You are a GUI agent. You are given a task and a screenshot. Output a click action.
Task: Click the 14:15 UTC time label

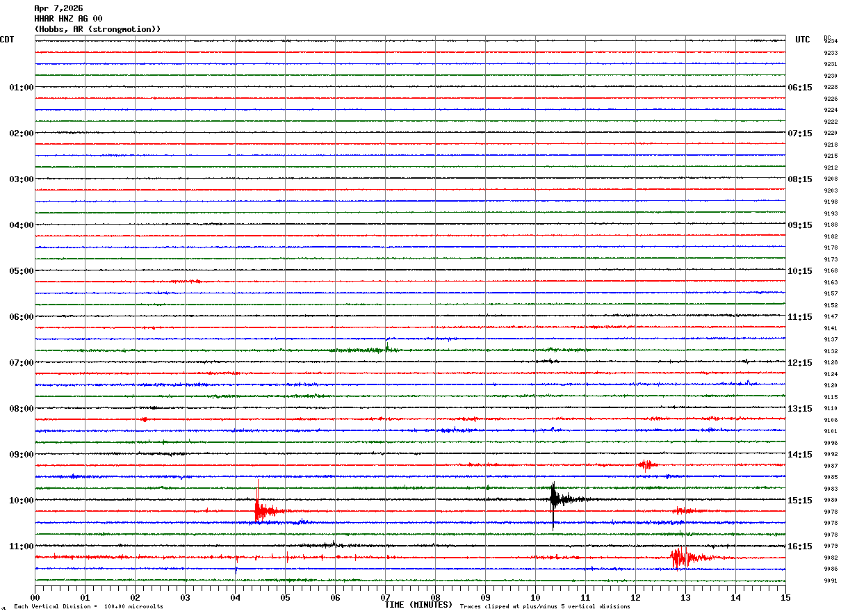click(800, 455)
